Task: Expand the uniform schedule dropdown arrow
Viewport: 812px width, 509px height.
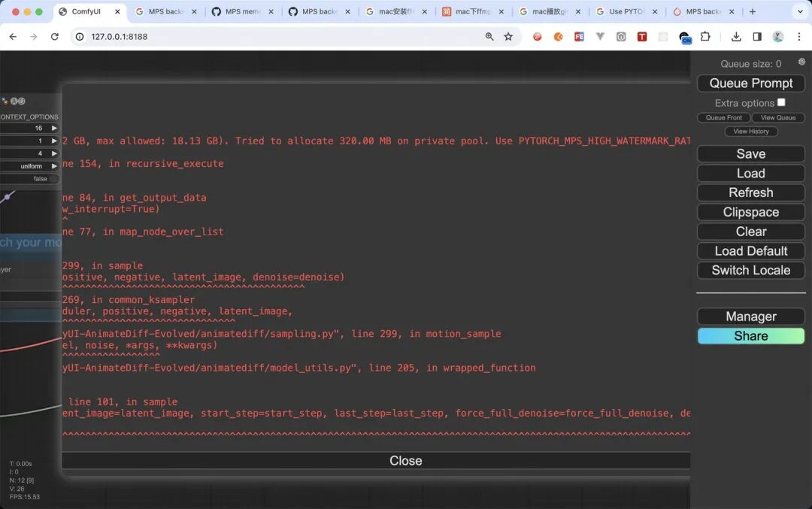Action: coord(54,166)
